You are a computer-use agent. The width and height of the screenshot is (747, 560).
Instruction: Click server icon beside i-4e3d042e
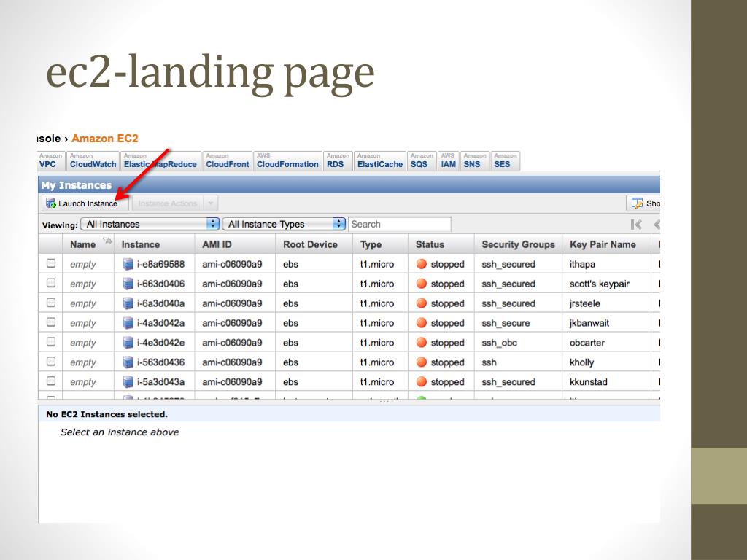tap(128, 343)
